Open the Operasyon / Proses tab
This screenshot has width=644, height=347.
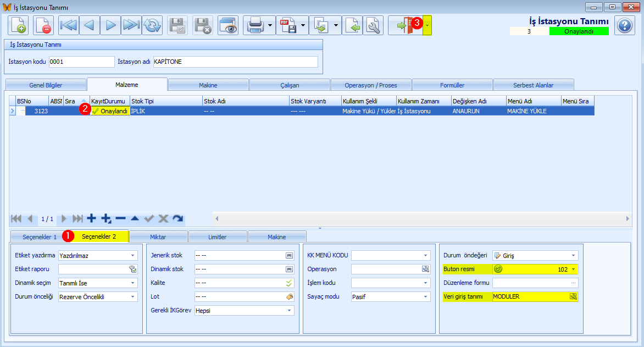(371, 85)
